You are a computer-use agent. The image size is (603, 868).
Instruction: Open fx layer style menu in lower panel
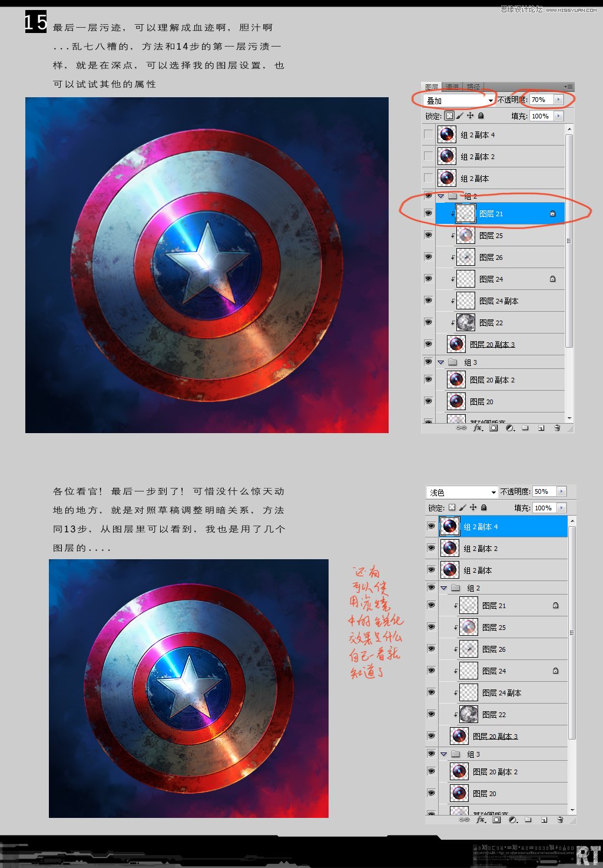(481, 819)
